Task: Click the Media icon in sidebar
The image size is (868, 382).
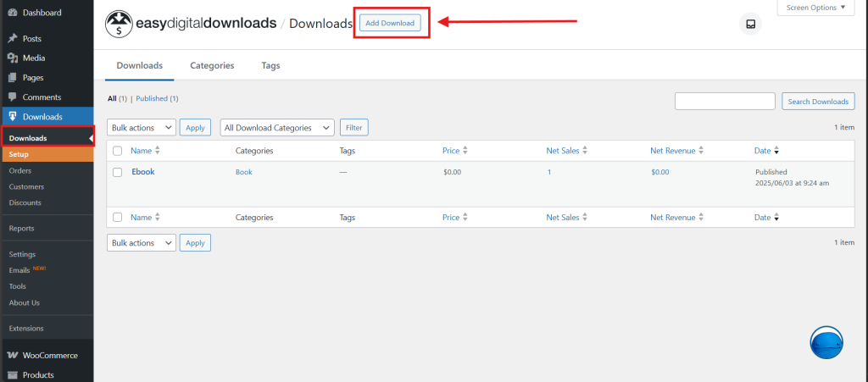Action: (x=13, y=58)
